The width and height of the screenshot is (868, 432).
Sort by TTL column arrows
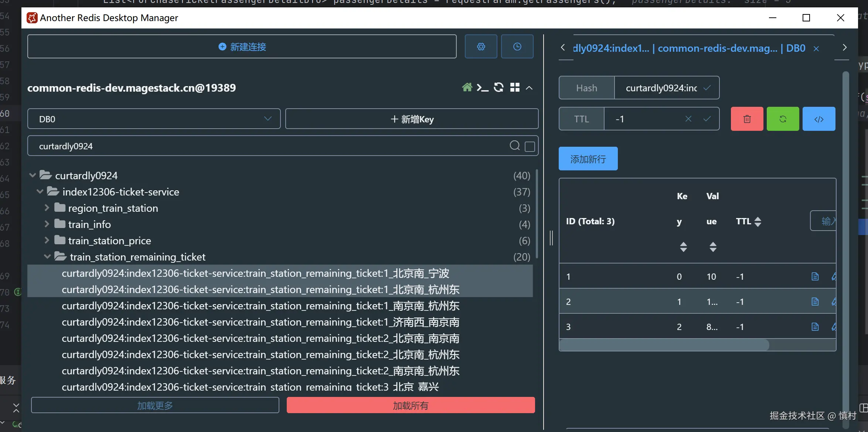pyautogui.click(x=758, y=221)
